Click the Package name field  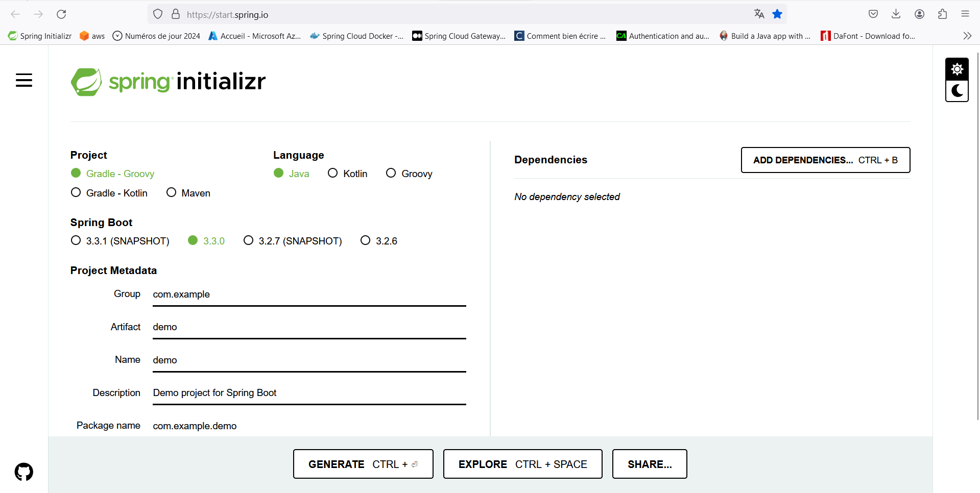tap(309, 426)
